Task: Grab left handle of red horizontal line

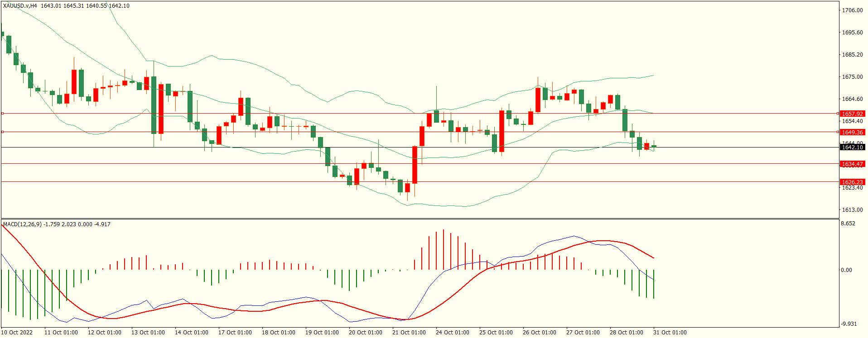Action: 2,114
